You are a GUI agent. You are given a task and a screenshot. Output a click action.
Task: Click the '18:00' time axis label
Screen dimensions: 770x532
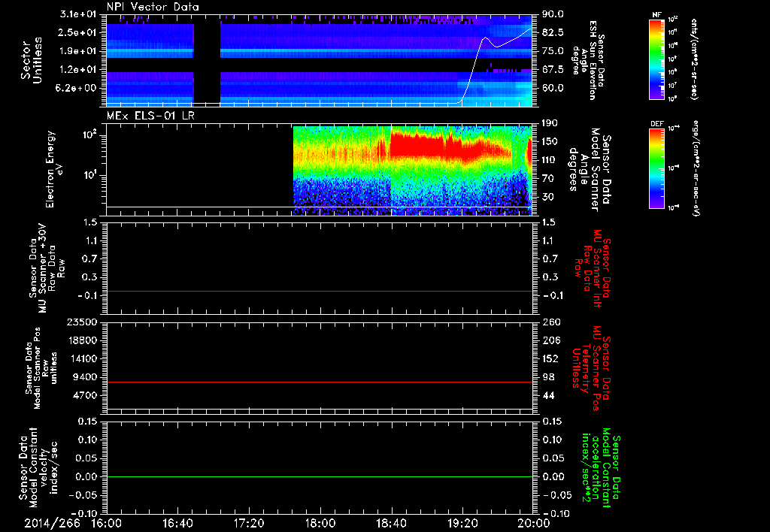[x=320, y=523]
